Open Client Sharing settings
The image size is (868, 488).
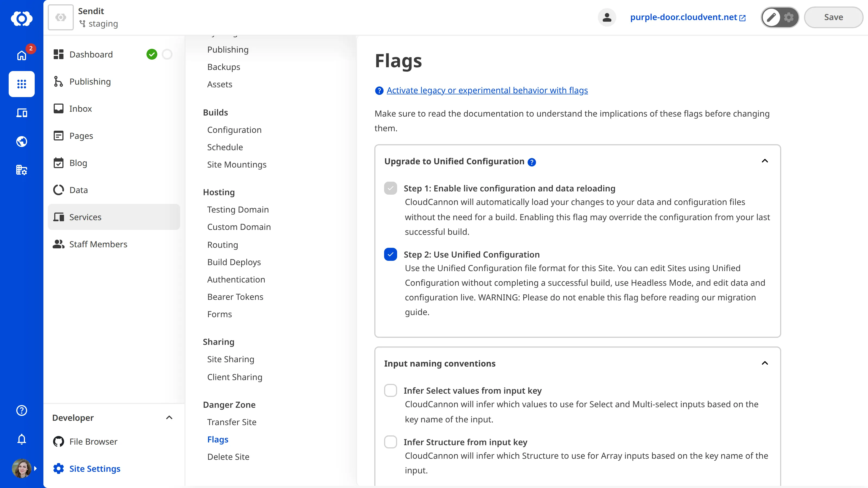pyautogui.click(x=235, y=377)
